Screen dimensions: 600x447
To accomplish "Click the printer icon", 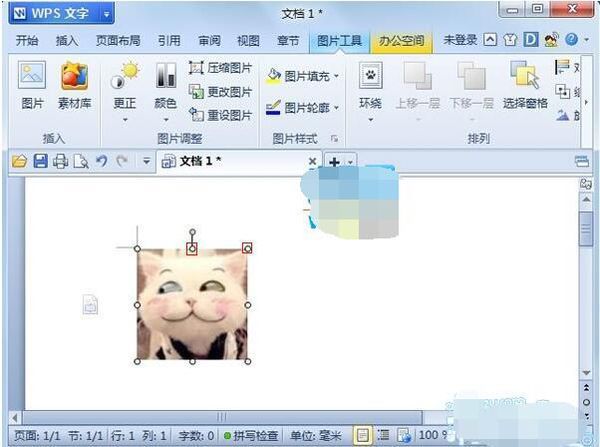I will coord(60,161).
